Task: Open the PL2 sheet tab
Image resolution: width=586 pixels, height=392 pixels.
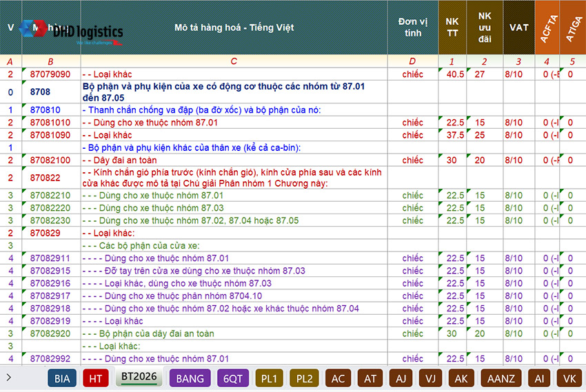Action: click(x=304, y=378)
